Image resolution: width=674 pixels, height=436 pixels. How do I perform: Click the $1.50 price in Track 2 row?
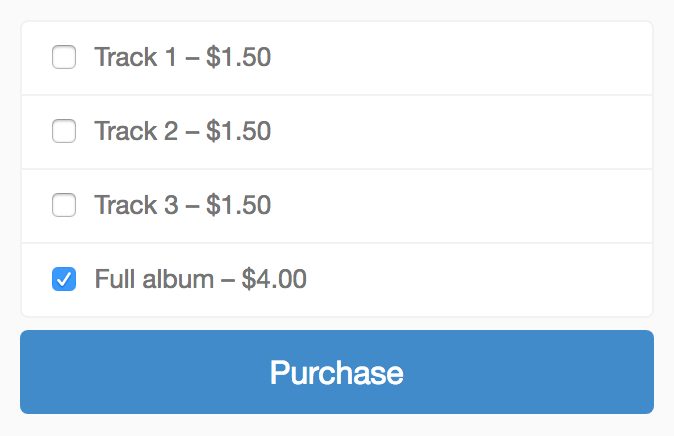(238, 132)
